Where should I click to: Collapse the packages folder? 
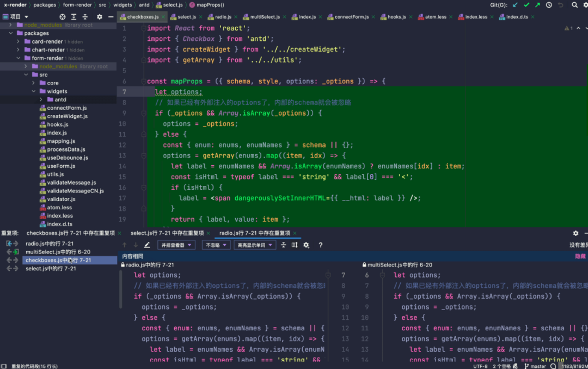coord(11,33)
